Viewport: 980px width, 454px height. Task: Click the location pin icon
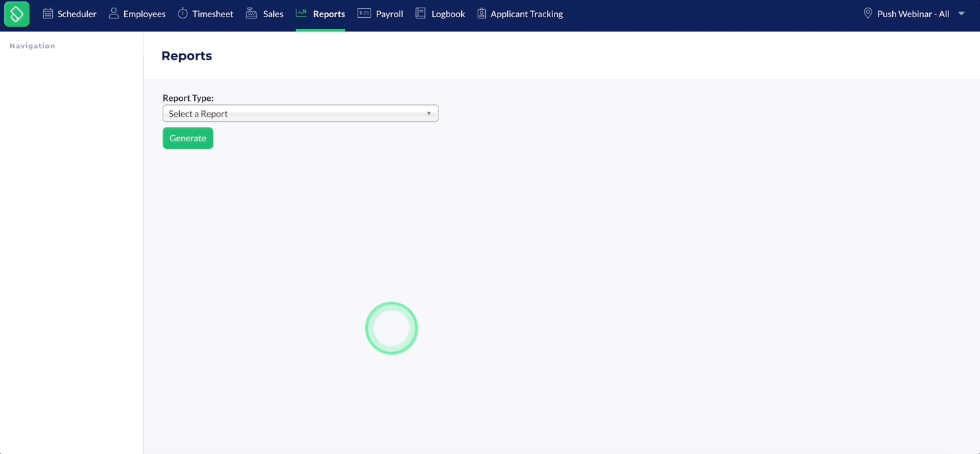pos(868,13)
